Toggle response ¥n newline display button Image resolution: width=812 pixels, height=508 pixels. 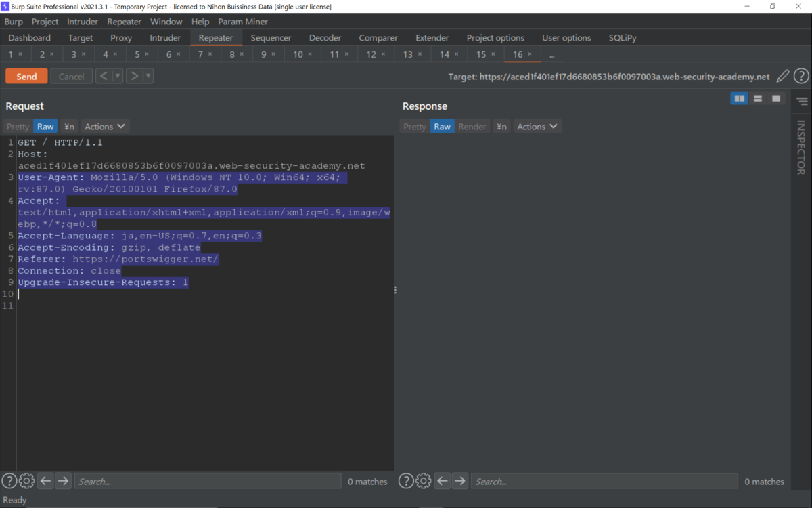click(501, 127)
